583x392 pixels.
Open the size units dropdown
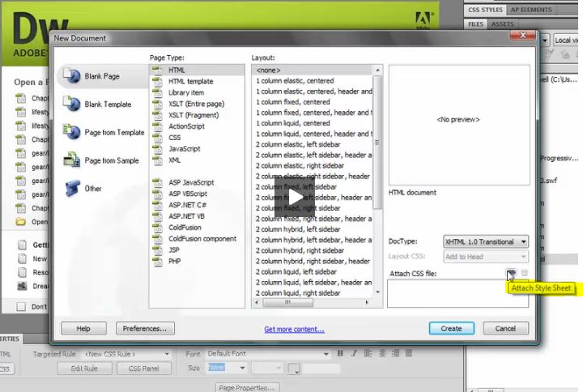coord(267,368)
